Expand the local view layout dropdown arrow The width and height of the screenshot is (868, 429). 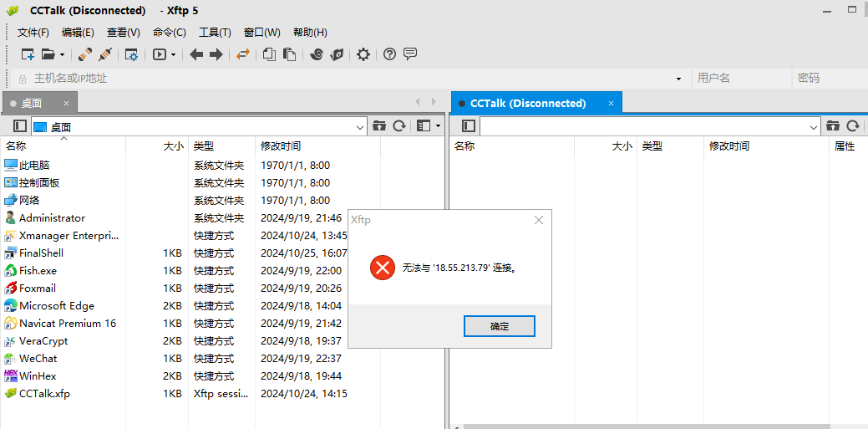tap(439, 125)
